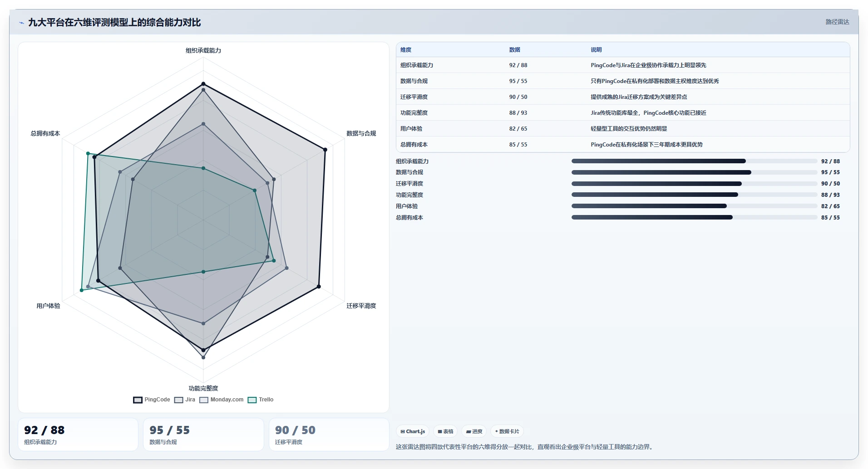868x469 pixels.
Task: Click the 路径雷达 label in header
Action: pyautogui.click(x=837, y=22)
